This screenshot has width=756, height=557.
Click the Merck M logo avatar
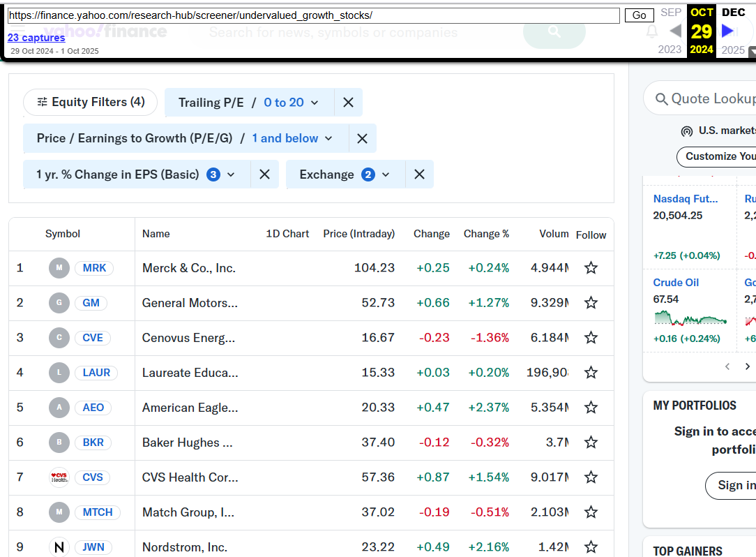pyautogui.click(x=59, y=268)
